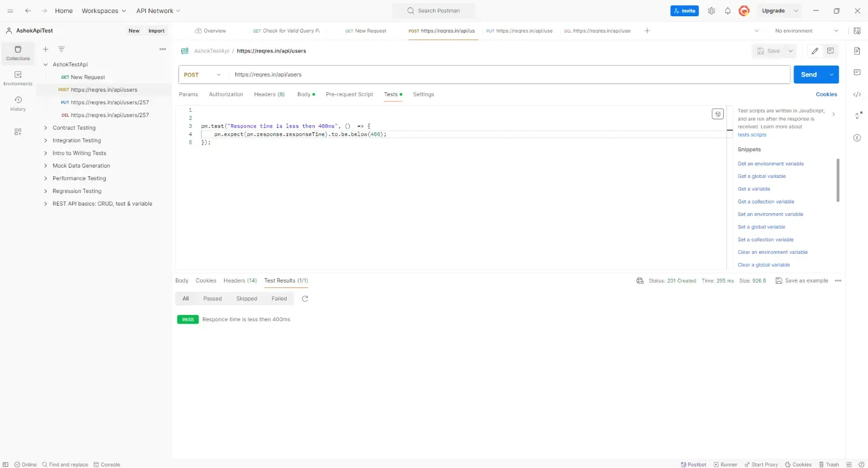
Task: Open the API Network dropdown
Action: tap(158, 11)
